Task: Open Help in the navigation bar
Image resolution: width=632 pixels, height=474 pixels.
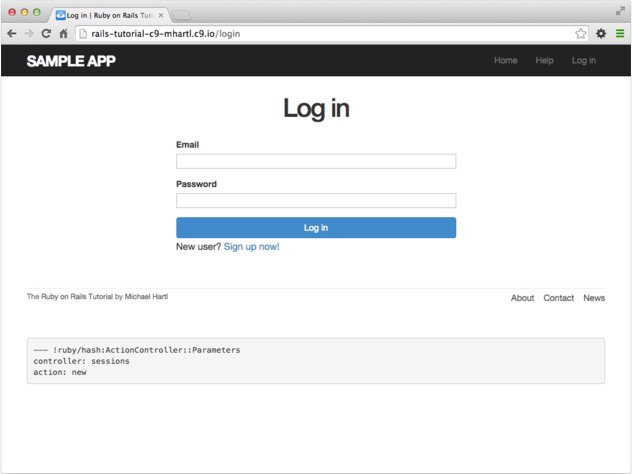Action: pyautogui.click(x=544, y=61)
